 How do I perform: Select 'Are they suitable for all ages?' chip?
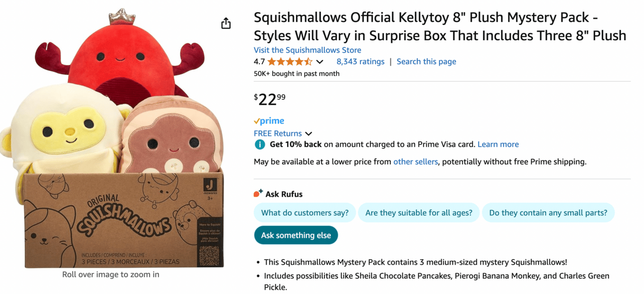(x=419, y=213)
